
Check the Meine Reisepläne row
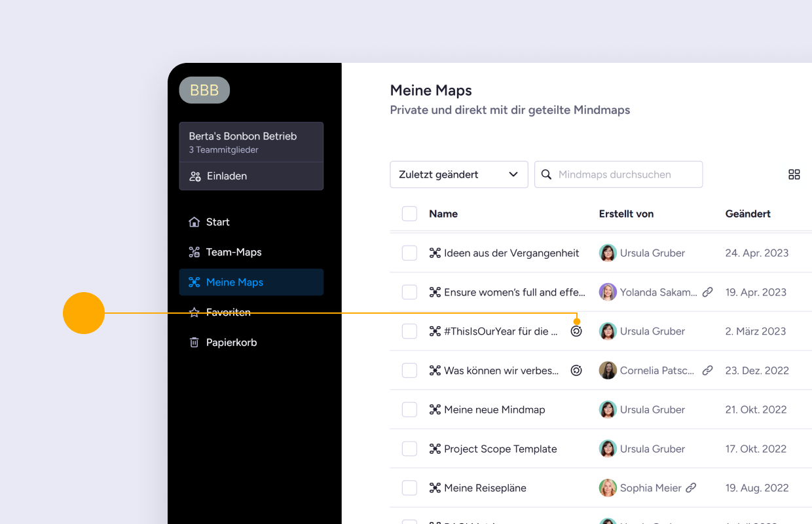409,488
